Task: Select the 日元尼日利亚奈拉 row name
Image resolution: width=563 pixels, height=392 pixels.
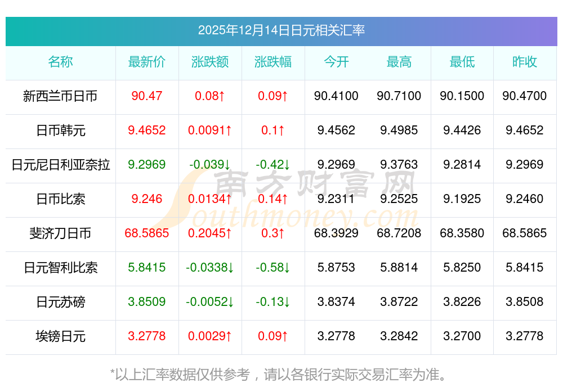Action: click(60, 165)
